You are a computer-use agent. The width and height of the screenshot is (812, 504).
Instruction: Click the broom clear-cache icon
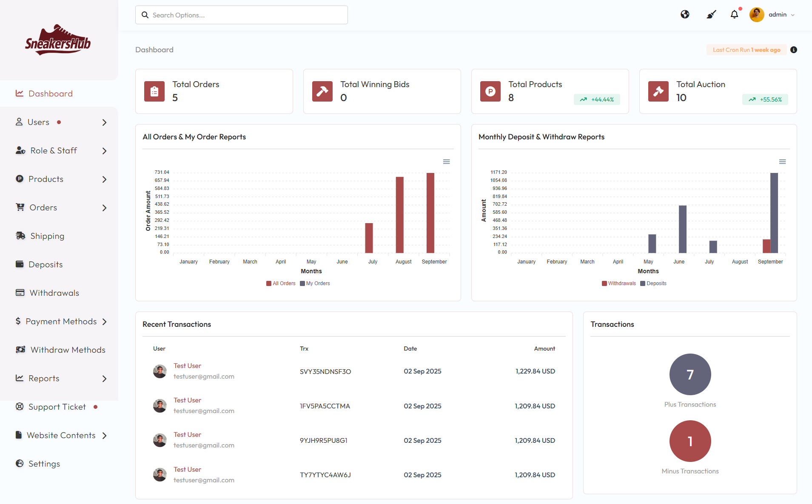[711, 14]
